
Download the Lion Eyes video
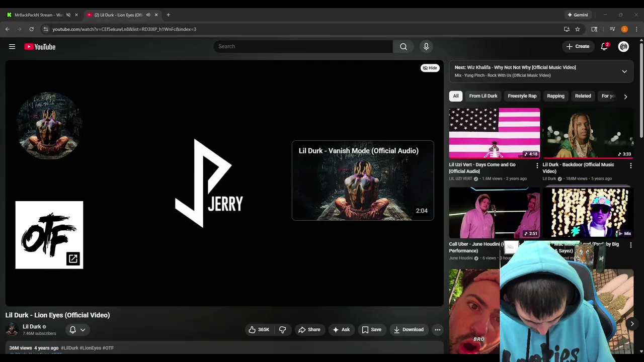[409, 330]
